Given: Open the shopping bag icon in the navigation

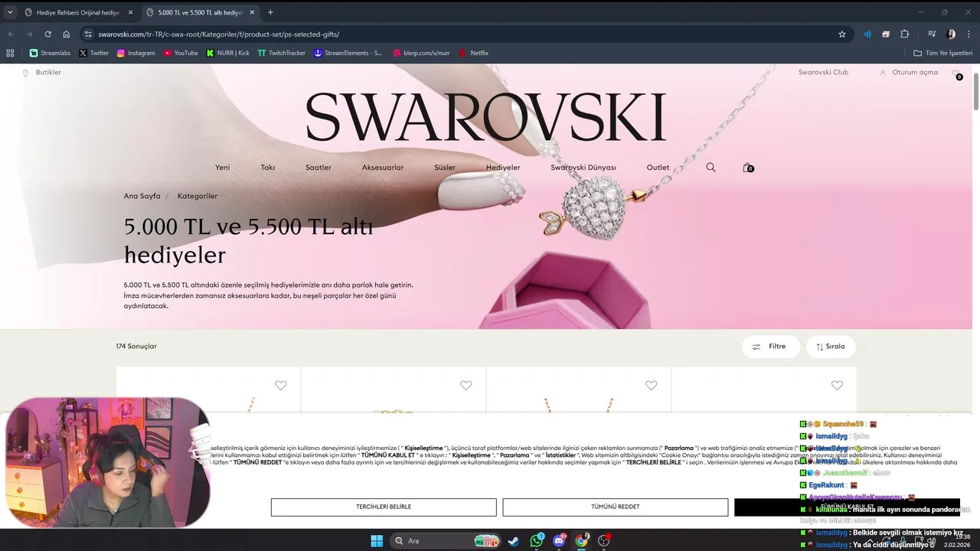Looking at the screenshot, I should tap(747, 168).
